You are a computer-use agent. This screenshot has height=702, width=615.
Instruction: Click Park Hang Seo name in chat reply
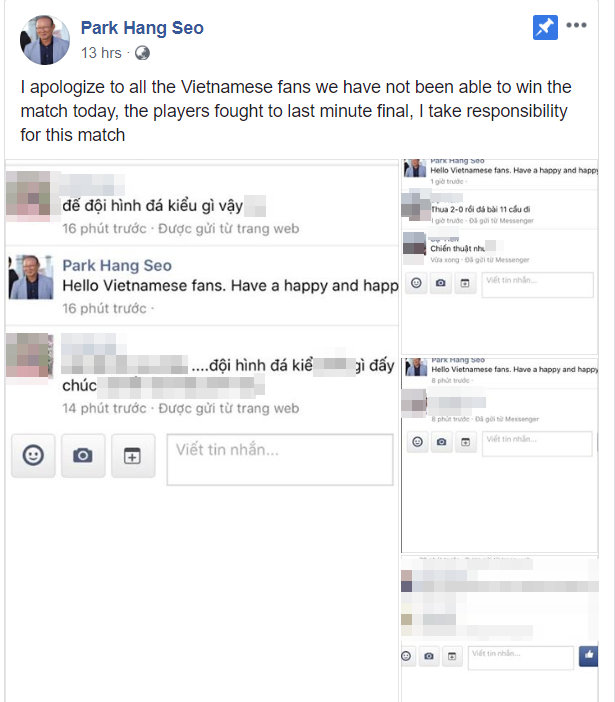point(117,265)
